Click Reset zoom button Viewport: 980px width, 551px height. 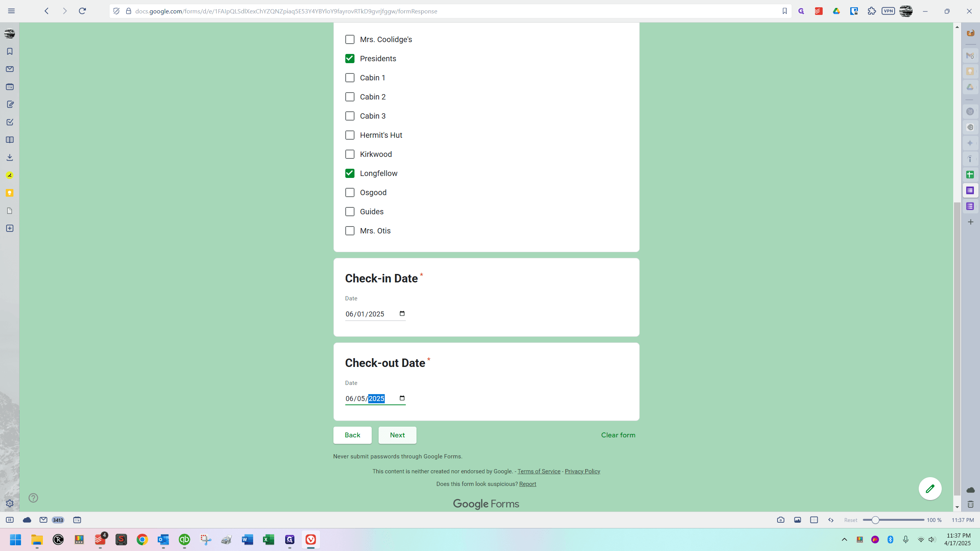851,520
